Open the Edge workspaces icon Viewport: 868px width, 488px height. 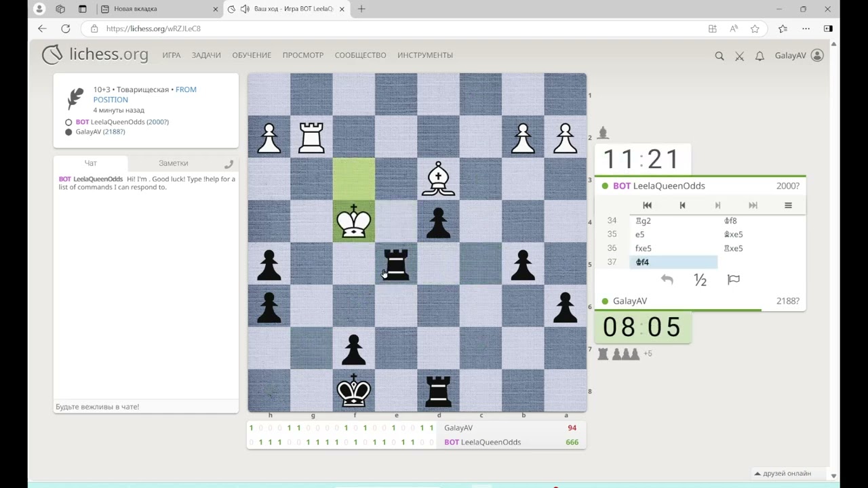click(60, 9)
